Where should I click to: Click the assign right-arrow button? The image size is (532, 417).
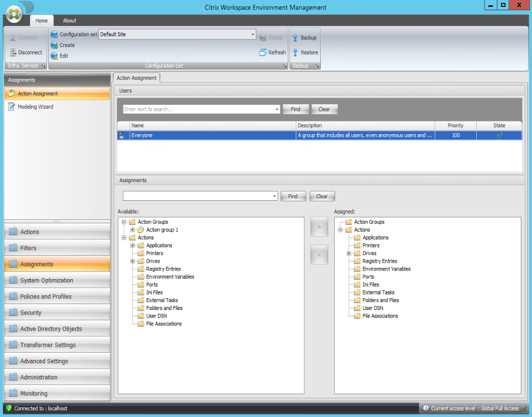tap(319, 227)
